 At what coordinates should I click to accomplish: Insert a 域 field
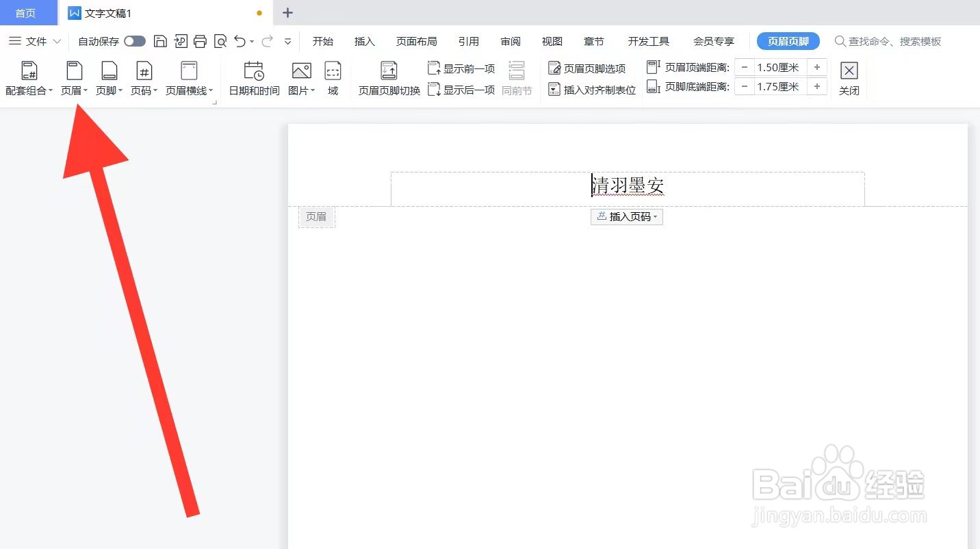[x=333, y=78]
